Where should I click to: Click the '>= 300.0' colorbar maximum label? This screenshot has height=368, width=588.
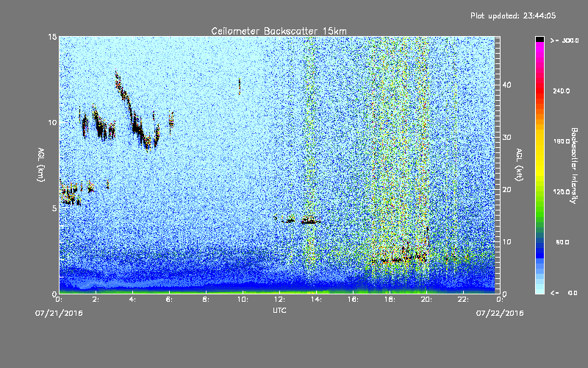click(564, 40)
